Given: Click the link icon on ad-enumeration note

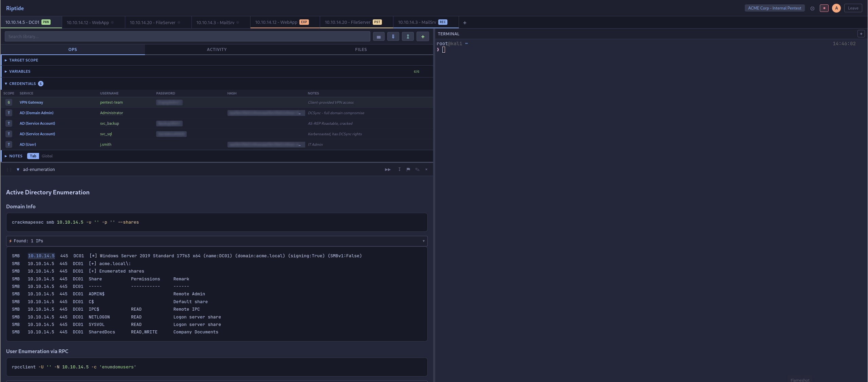Looking at the screenshot, I should (x=417, y=169).
